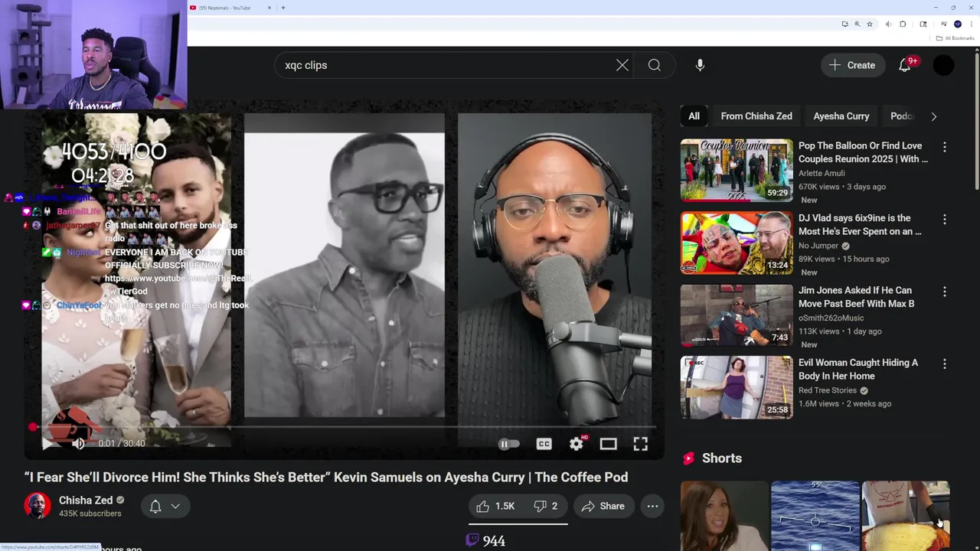The height and width of the screenshot is (551, 980).
Task: Open Evil Woman Caught video thumbnail
Action: pyautogui.click(x=737, y=387)
